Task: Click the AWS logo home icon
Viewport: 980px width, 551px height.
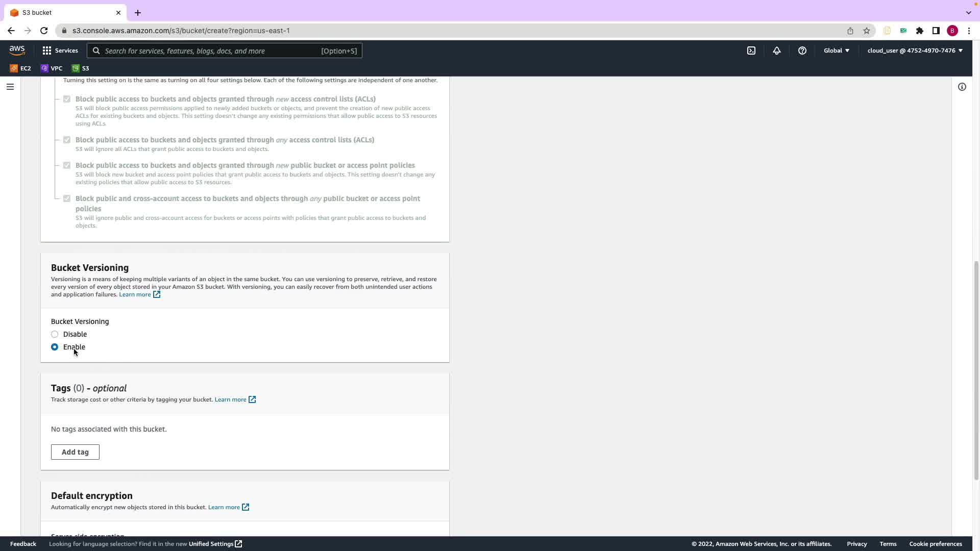Action: tap(17, 50)
